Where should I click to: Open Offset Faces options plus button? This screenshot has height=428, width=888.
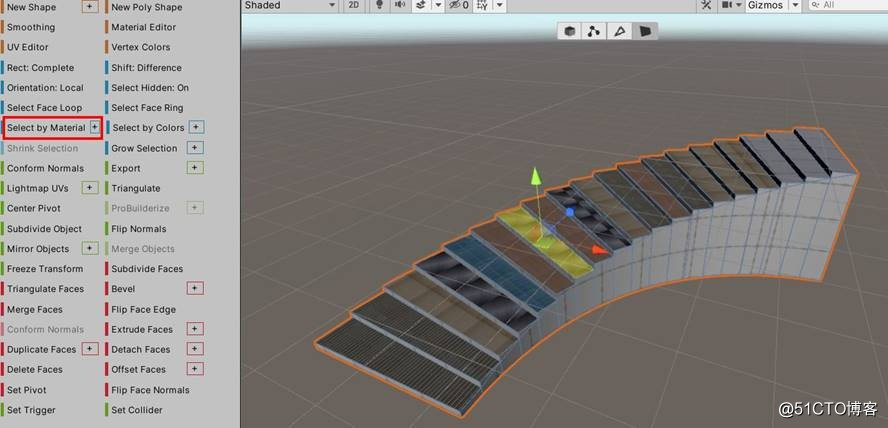[x=195, y=369]
